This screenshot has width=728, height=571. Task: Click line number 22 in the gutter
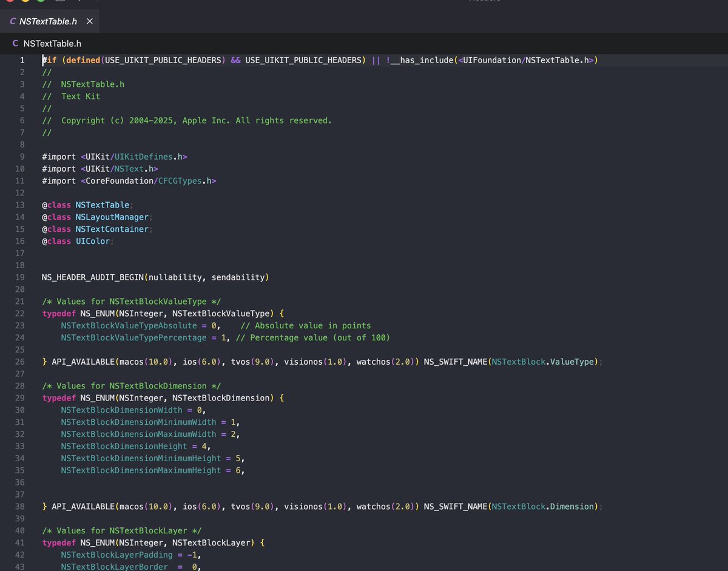pyautogui.click(x=20, y=313)
